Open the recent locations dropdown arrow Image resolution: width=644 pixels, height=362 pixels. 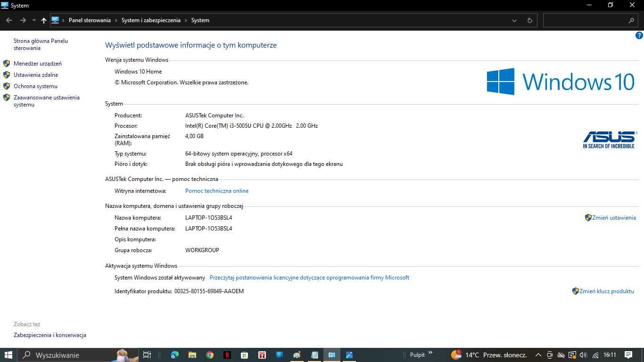(34, 20)
